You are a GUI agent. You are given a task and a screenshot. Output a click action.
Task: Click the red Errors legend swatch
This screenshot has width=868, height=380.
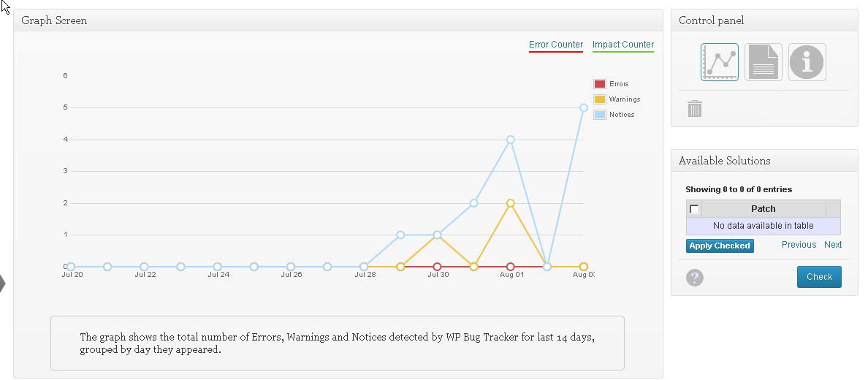(600, 84)
